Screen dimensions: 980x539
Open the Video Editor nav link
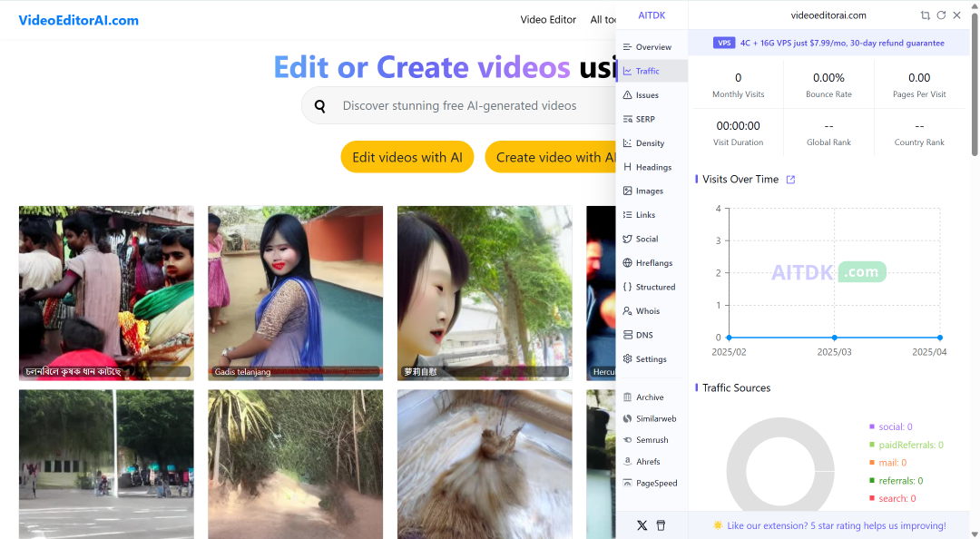548,20
